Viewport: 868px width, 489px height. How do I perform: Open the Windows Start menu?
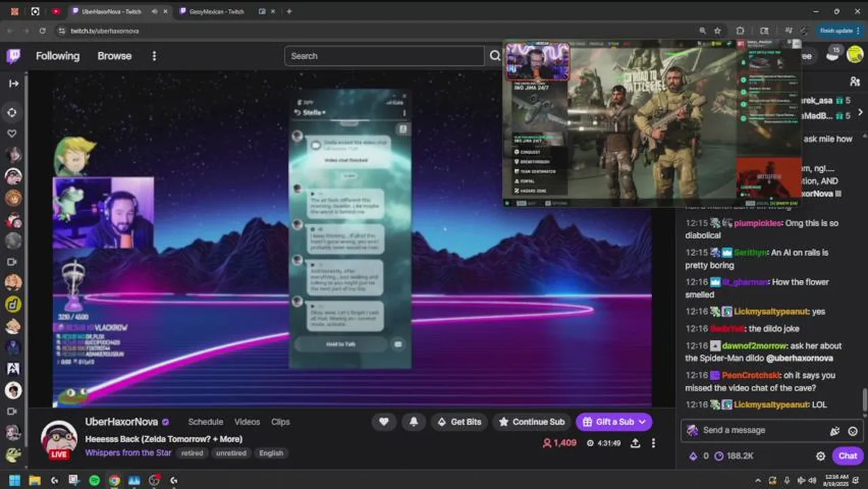coord(14,480)
